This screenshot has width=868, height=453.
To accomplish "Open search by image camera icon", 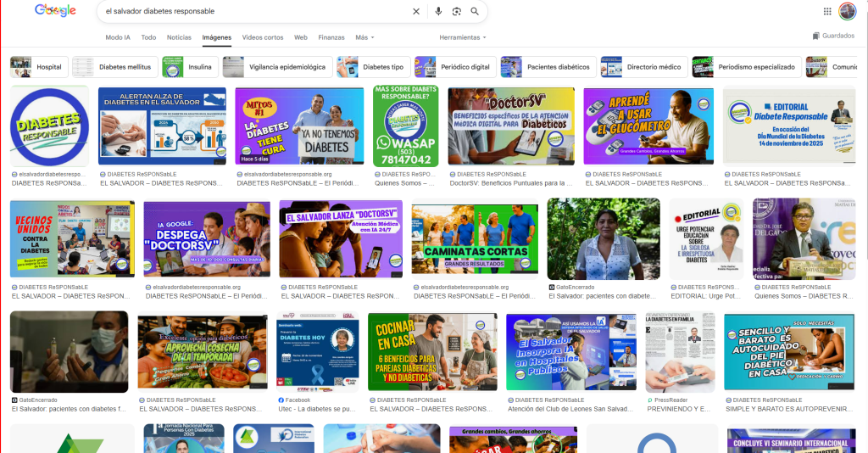I will tap(456, 11).
